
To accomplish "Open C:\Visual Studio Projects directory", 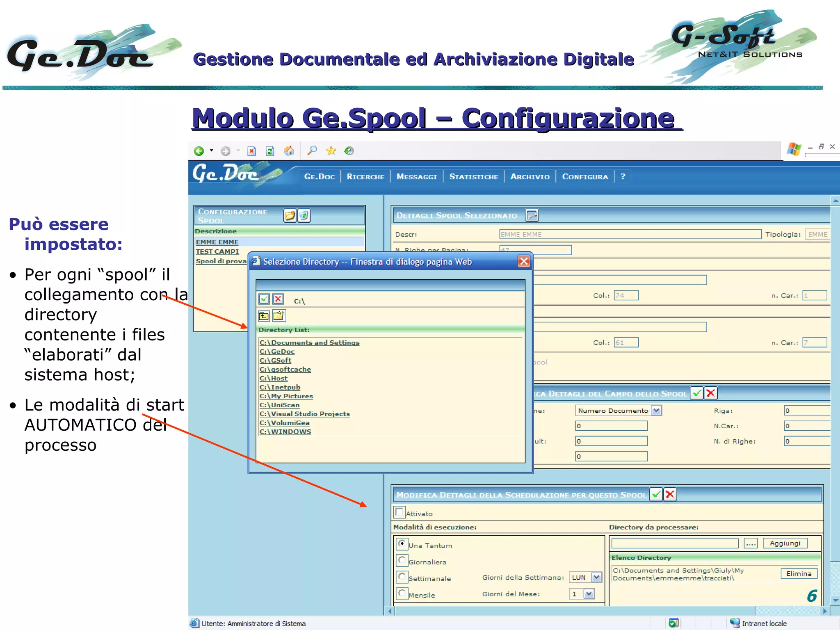I will click(x=305, y=414).
